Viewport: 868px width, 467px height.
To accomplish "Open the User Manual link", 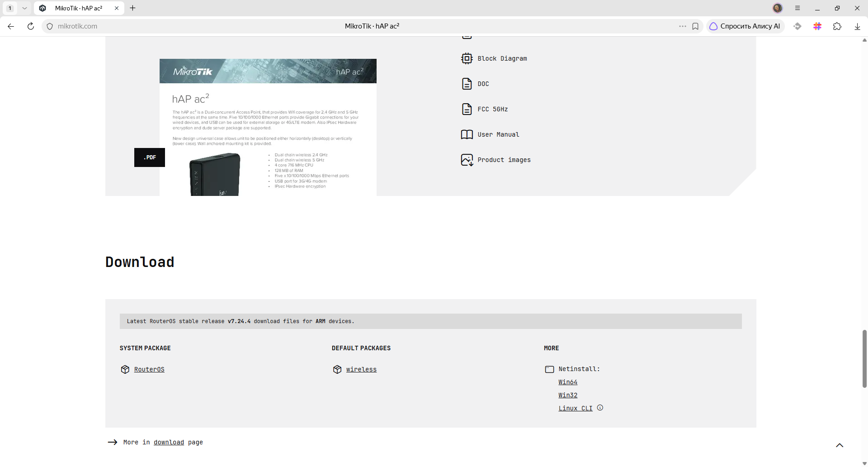I will (498, 134).
